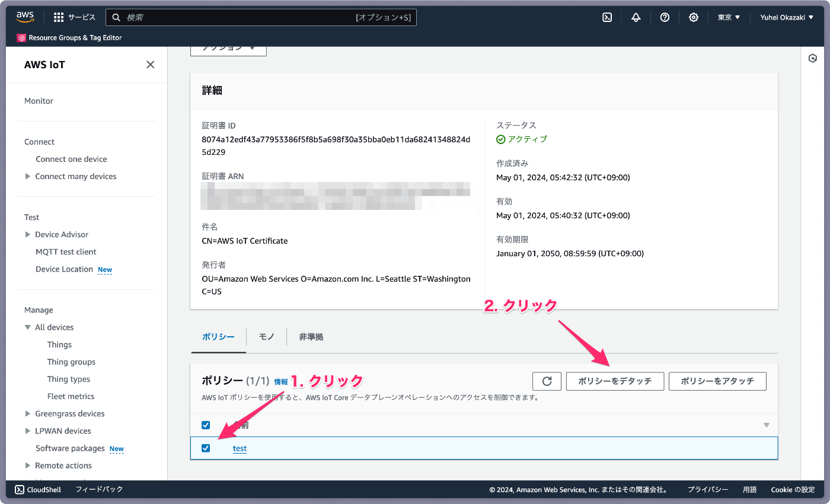Collapse the All devices tree
830x504 pixels.
click(28, 327)
